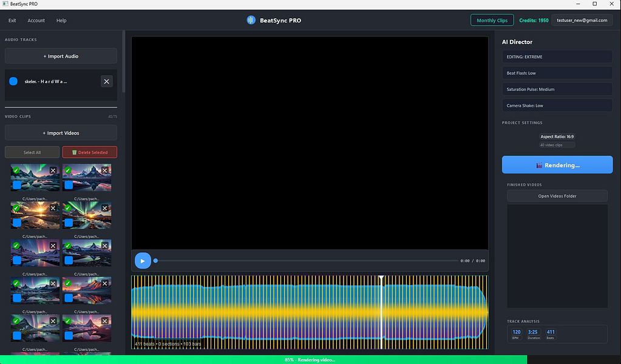Change the EDITING: EXTREME intensity setting
The height and width of the screenshot is (364, 621).
(x=556, y=56)
